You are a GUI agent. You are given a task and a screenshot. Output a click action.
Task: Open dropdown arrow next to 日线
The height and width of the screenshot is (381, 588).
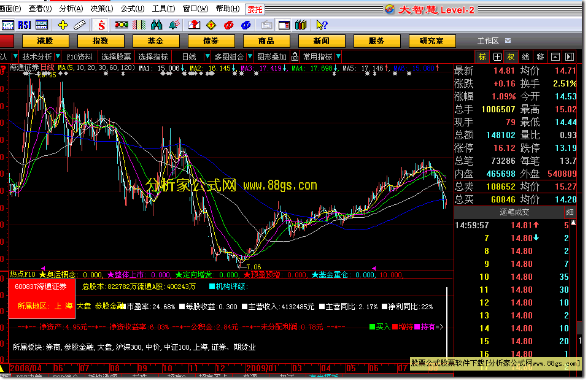[207, 56]
